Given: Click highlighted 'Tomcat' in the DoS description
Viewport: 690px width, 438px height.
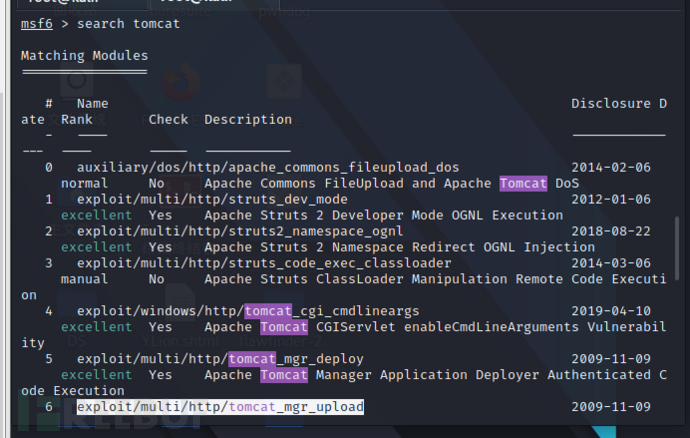Looking at the screenshot, I should pos(523,183).
